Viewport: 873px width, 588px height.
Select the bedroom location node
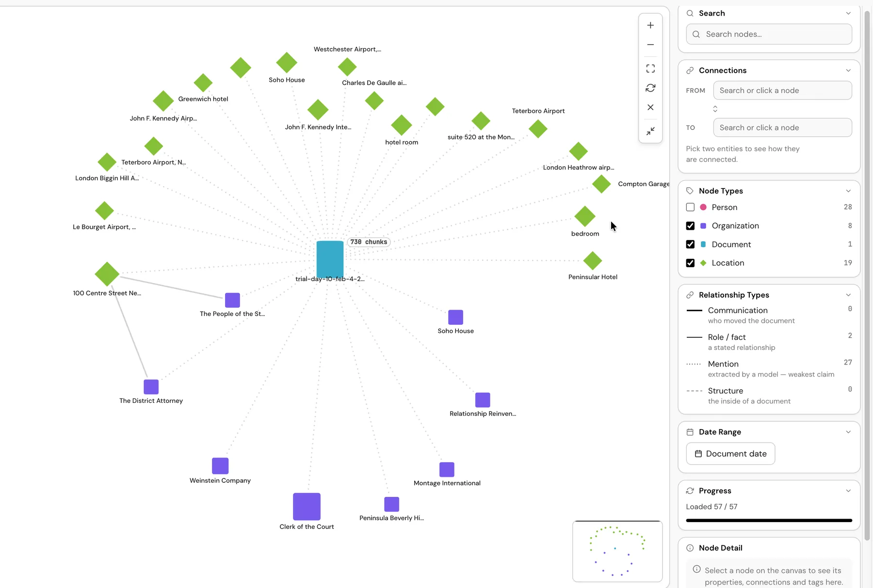pyautogui.click(x=585, y=216)
